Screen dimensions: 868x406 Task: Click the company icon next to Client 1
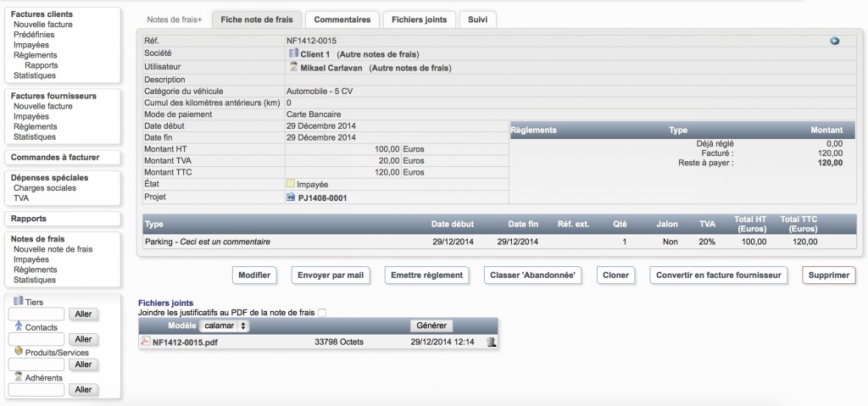[x=293, y=53]
